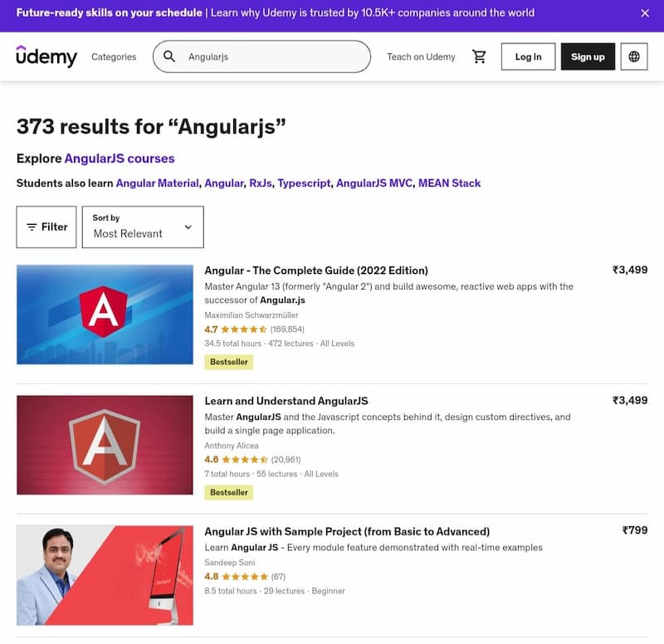Dismiss the promotional banner with the X

coord(645,13)
